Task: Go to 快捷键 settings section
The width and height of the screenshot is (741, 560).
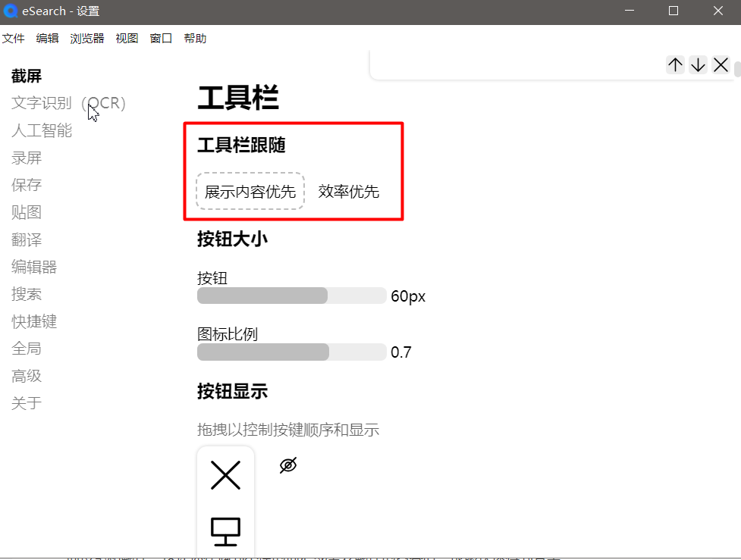Action: (x=34, y=321)
